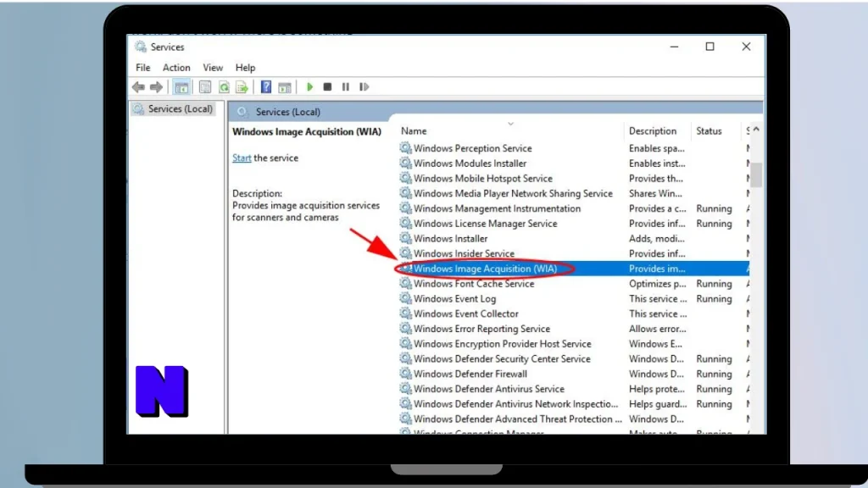The image size is (868, 488).
Task: Click the Pause Service toolbar icon
Action: click(x=346, y=87)
